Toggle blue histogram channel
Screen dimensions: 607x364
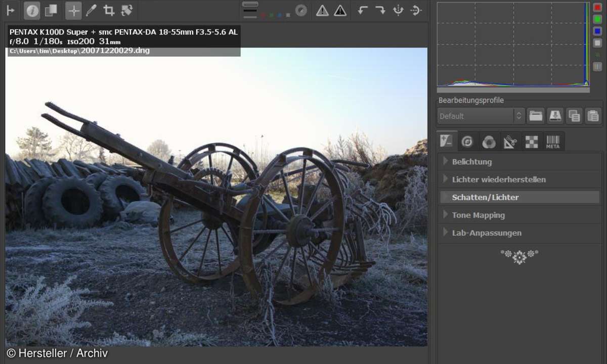pyautogui.click(x=597, y=31)
